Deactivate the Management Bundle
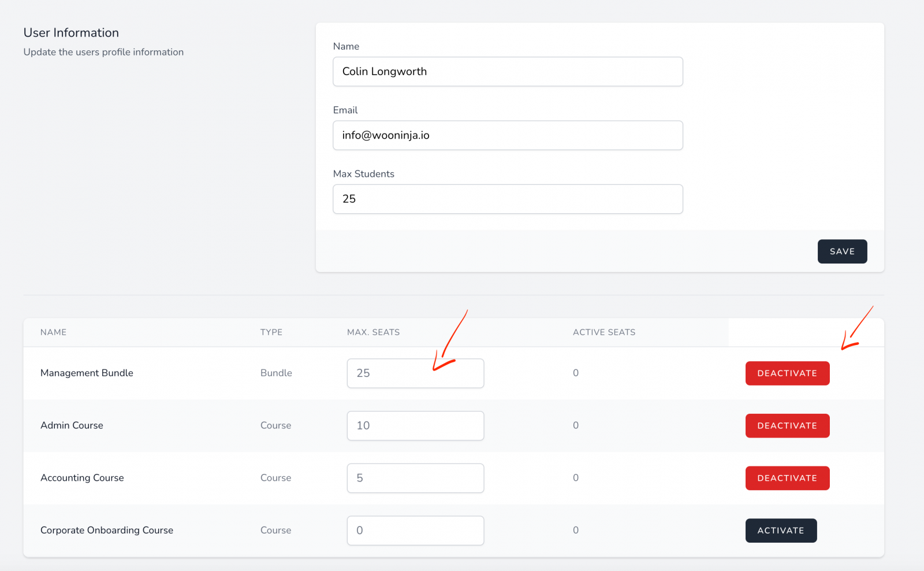This screenshot has height=571, width=924. tap(787, 373)
